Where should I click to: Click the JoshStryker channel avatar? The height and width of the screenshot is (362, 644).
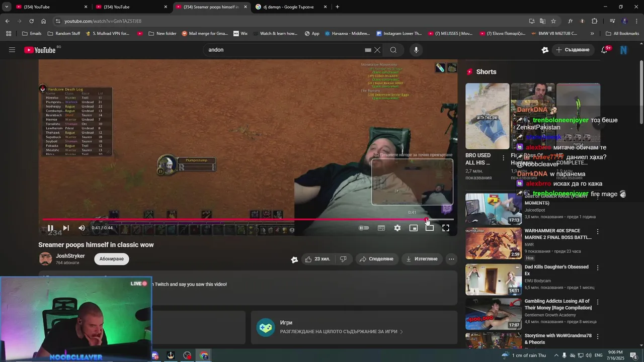click(46, 259)
